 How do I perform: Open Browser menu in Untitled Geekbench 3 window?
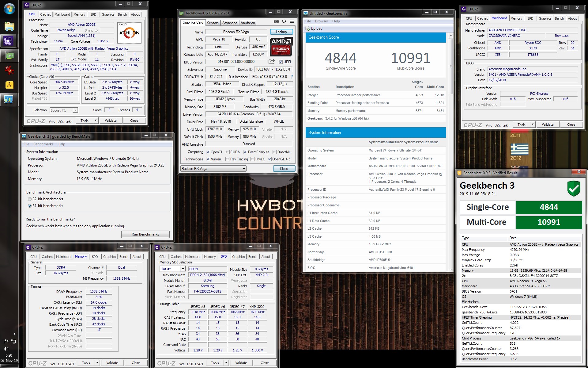322,21
